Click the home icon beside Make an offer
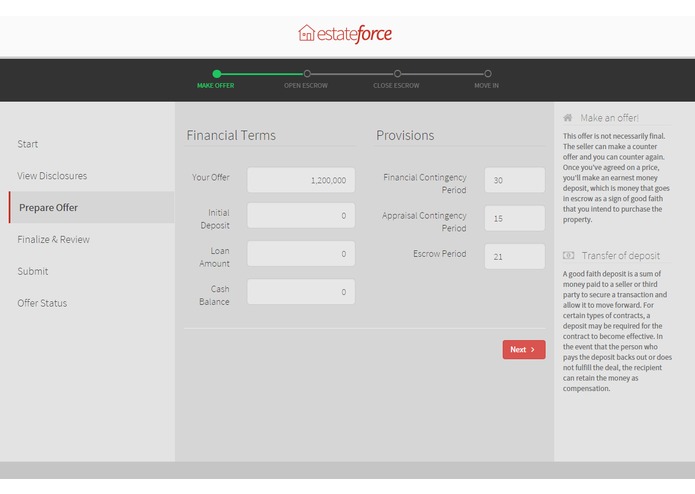Viewport: 695px width, 494px height. click(x=568, y=117)
